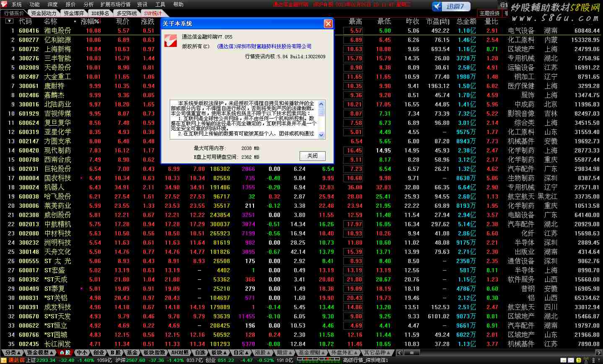Select the row for 300024 机器人

301,187
